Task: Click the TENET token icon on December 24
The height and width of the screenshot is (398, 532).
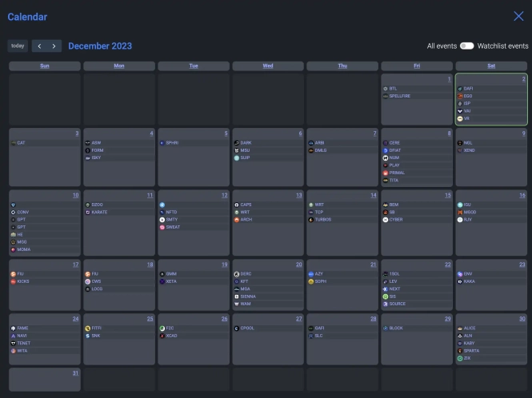Action: [13, 343]
